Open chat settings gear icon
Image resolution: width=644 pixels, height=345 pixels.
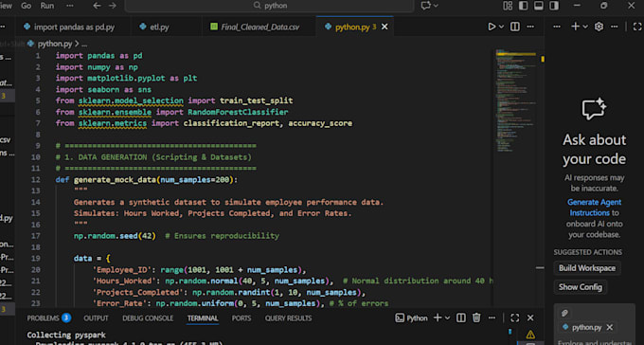[599, 27]
